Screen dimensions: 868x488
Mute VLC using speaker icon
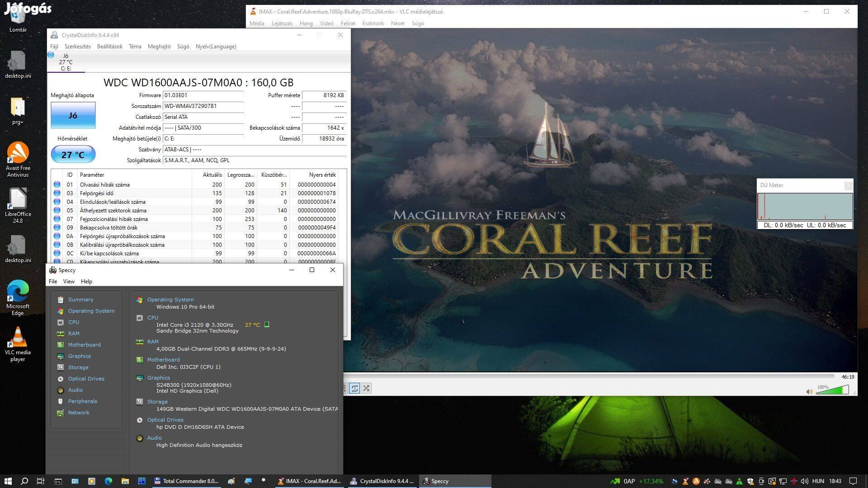click(809, 391)
